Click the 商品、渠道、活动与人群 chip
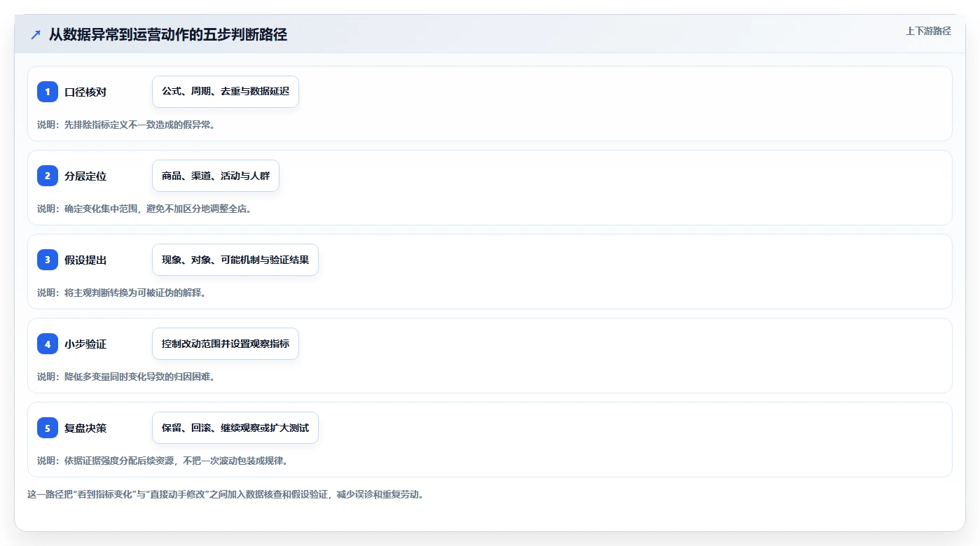This screenshot has width=980, height=546. (x=216, y=176)
